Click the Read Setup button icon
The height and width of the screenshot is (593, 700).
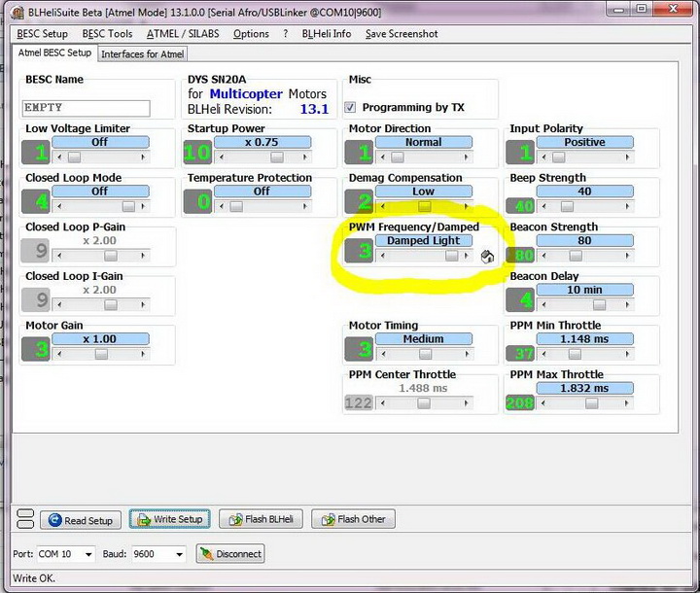click(54, 520)
